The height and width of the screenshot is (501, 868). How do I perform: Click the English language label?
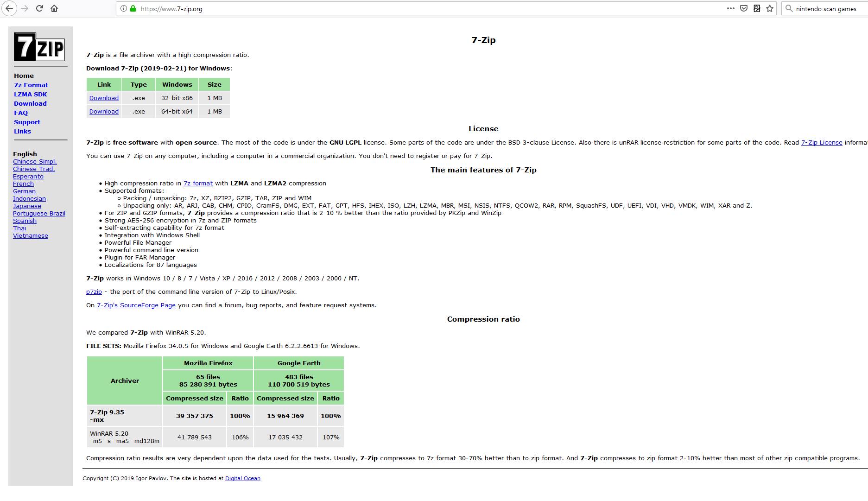coord(25,154)
